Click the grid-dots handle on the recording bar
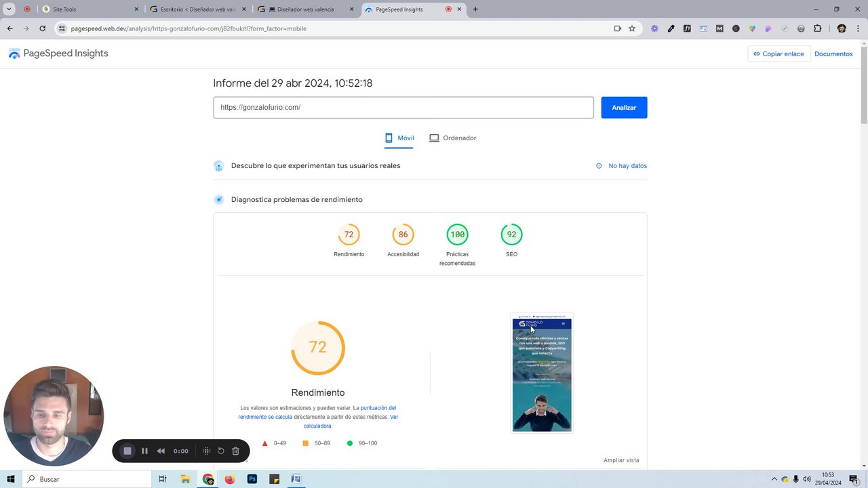The image size is (868, 488). [206, 451]
